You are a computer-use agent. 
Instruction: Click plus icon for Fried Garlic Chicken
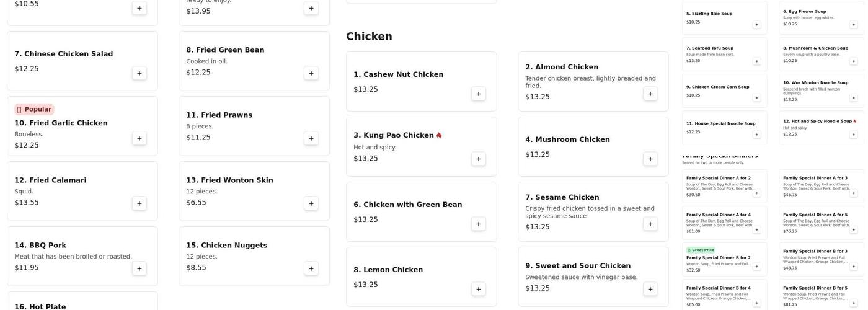(x=139, y=138)
